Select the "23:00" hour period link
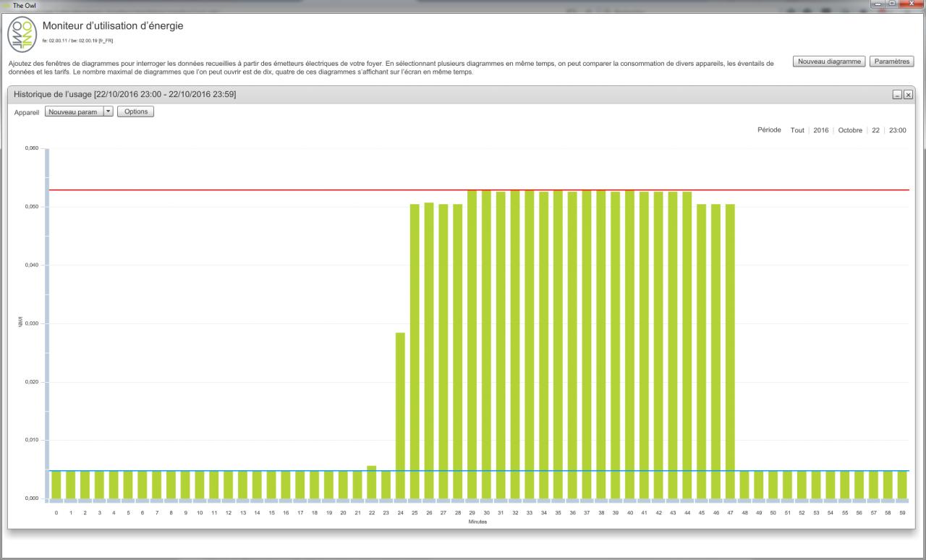926x560 pixels. click(x=898, y=130)
